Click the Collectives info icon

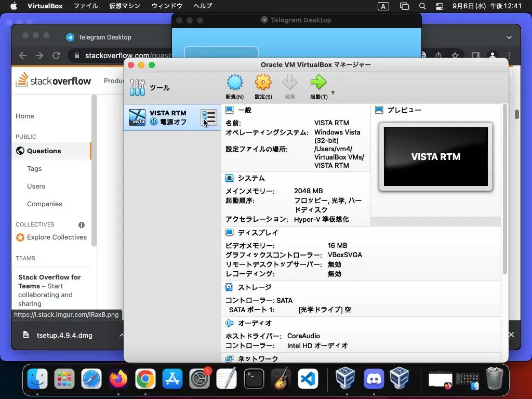click(x=82, y=224)
